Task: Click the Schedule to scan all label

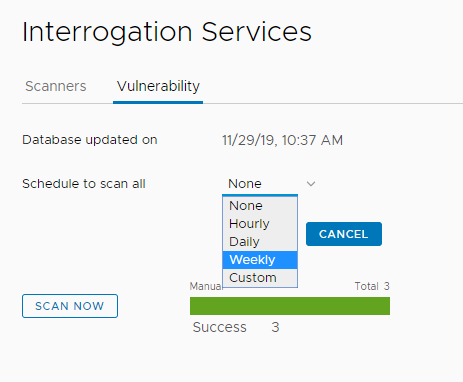Action: [84, 184]
